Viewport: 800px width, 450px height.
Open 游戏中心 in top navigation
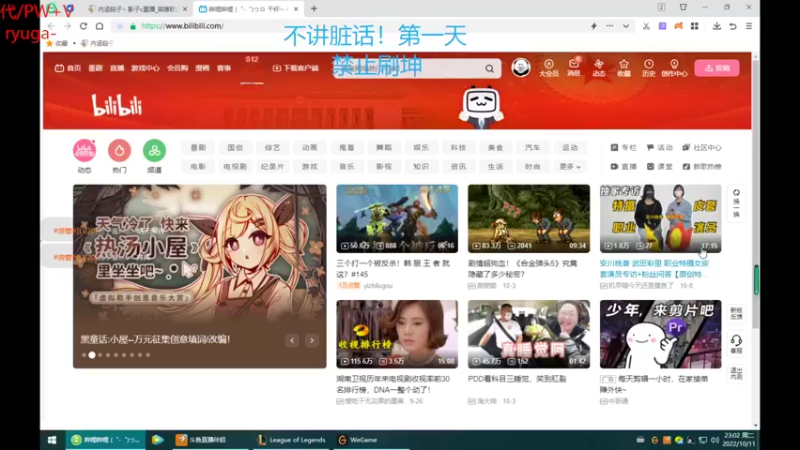pyautogui.click(x=145, y=68)
